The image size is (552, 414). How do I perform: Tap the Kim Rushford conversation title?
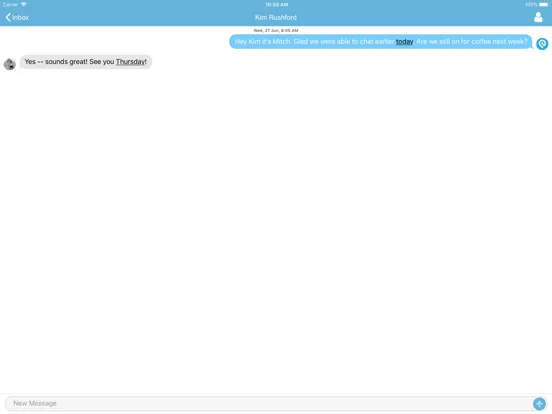point(276,17)
